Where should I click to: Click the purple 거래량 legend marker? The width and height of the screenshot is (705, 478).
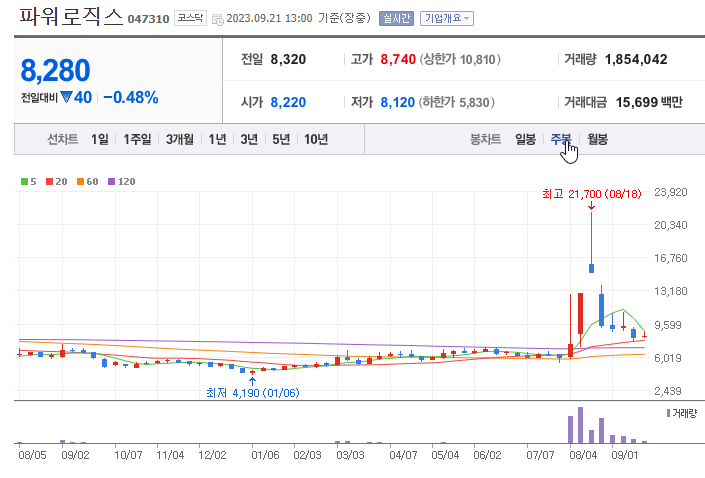point(668,413)
